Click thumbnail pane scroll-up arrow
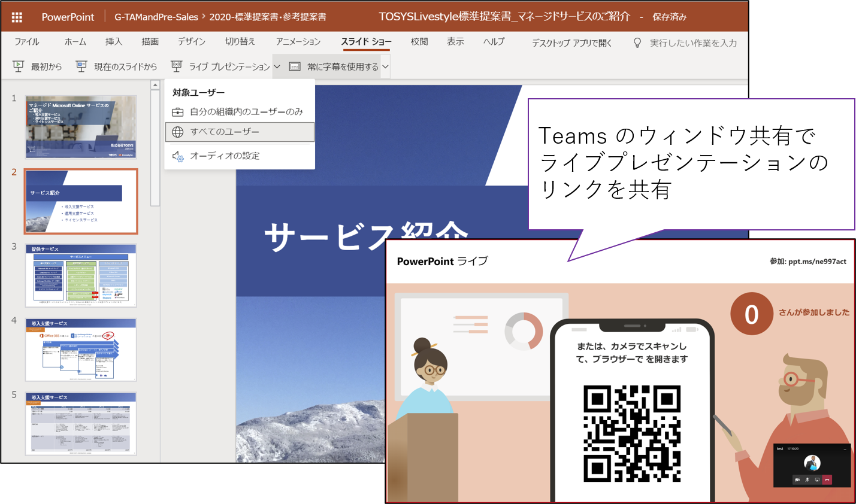 click(155, 85)
